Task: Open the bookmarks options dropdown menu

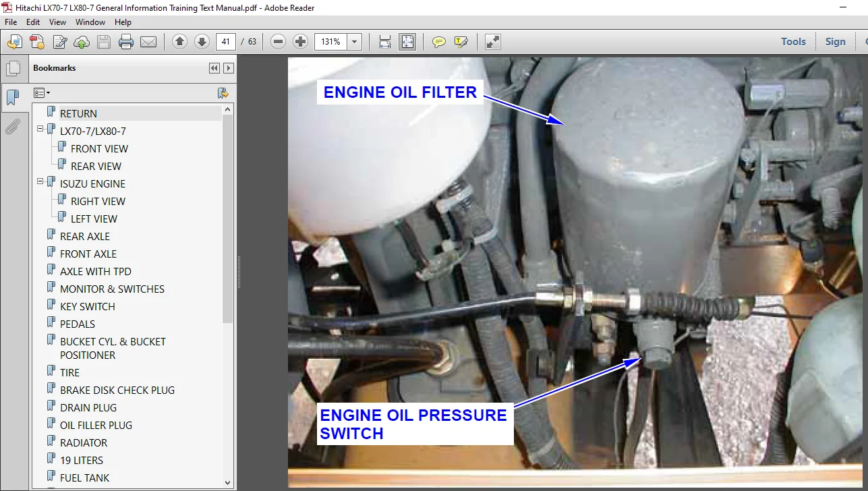Action: tap(42, 93)
